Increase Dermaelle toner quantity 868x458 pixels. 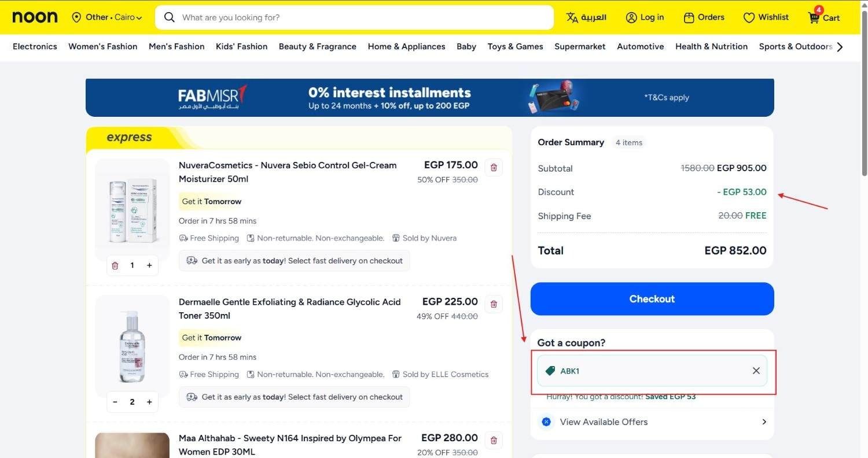[x=149, y=402]
